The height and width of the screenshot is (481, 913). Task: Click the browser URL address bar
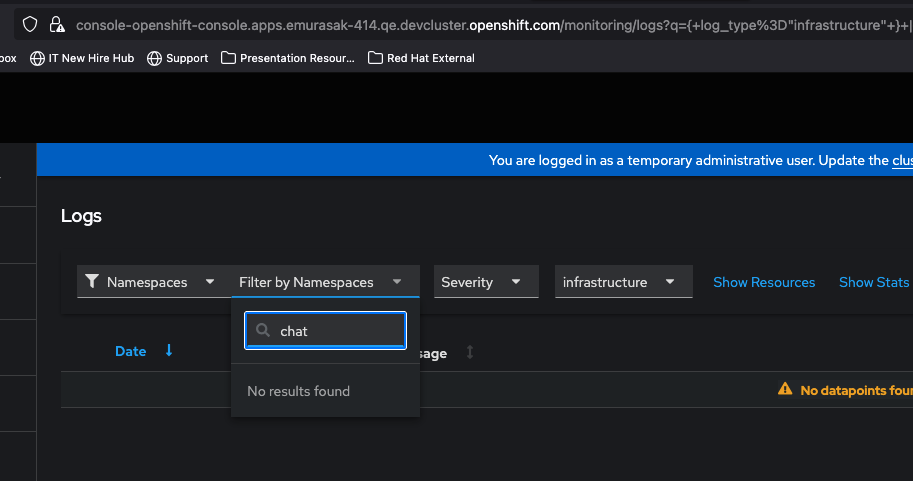(480, 24)
